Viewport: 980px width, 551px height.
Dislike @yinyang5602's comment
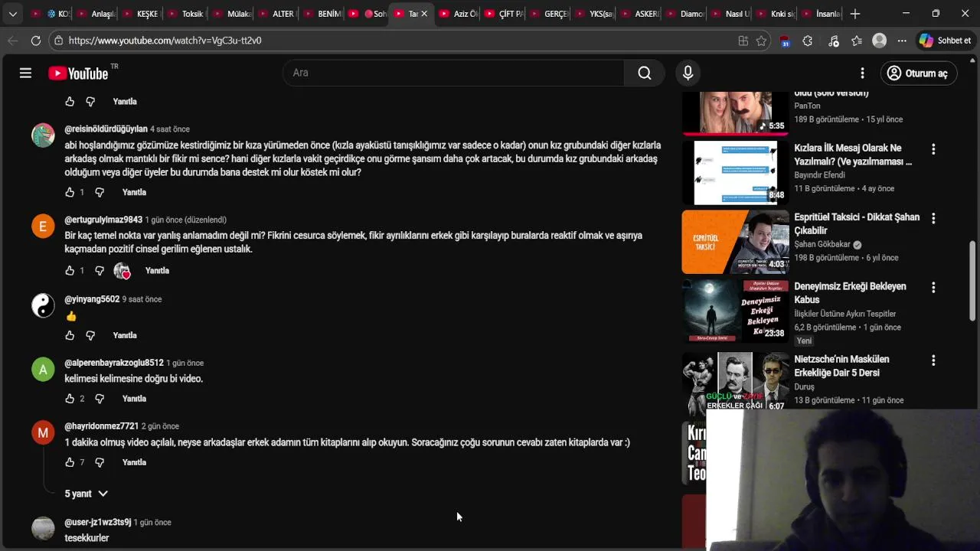(x=90, y=335)
